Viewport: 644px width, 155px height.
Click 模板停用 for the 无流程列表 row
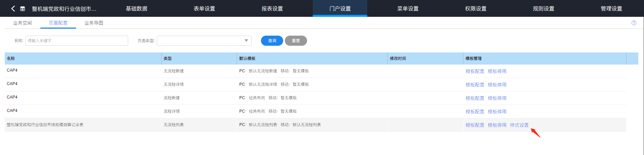[x=497, y=125]
